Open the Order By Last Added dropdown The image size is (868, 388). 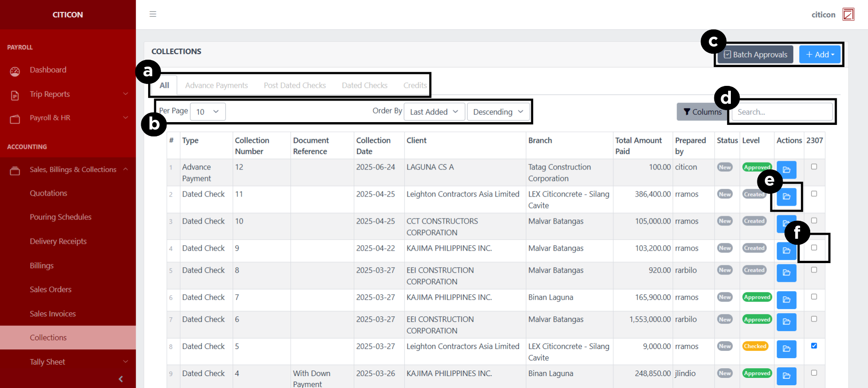[x=434, y=112]
